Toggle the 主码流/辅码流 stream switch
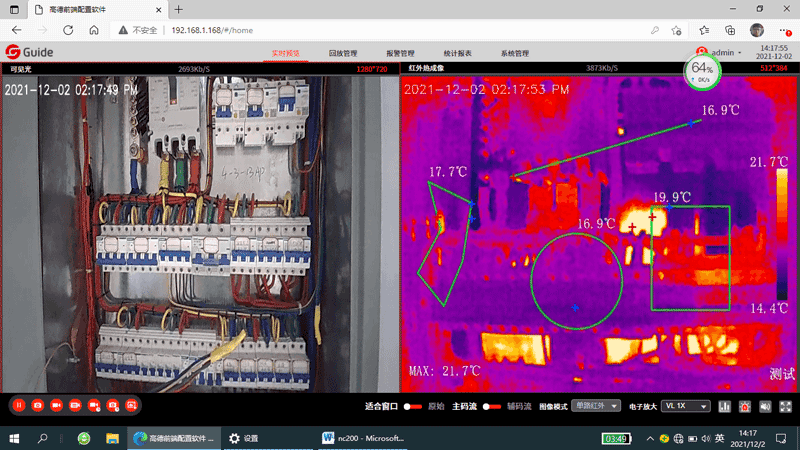Viewport: 800px width, 450px height. click(491, 407)
